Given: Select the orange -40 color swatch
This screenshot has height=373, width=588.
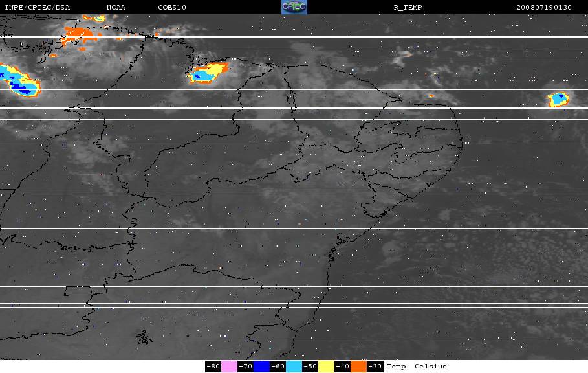Looking at the screenshot, I should (358, 367).
